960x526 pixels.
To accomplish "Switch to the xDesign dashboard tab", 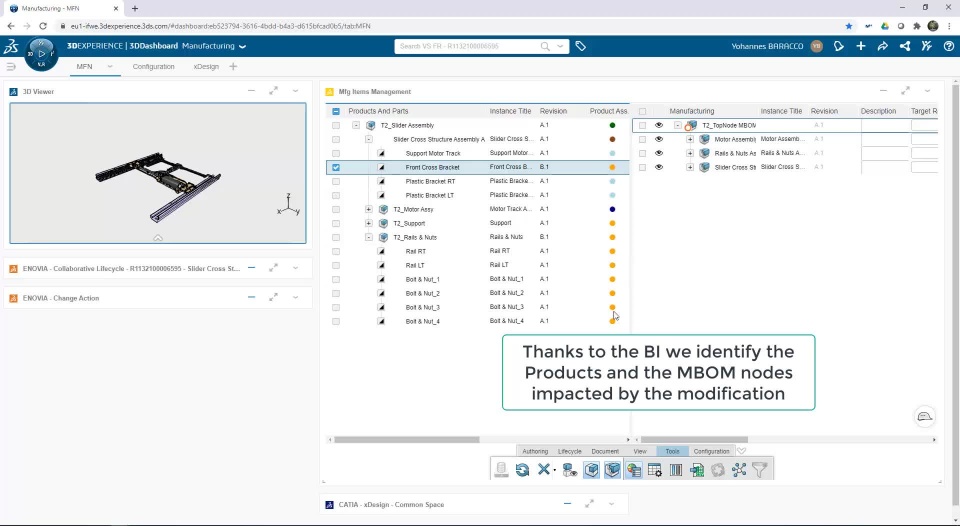I will click(x=206, y=67).
